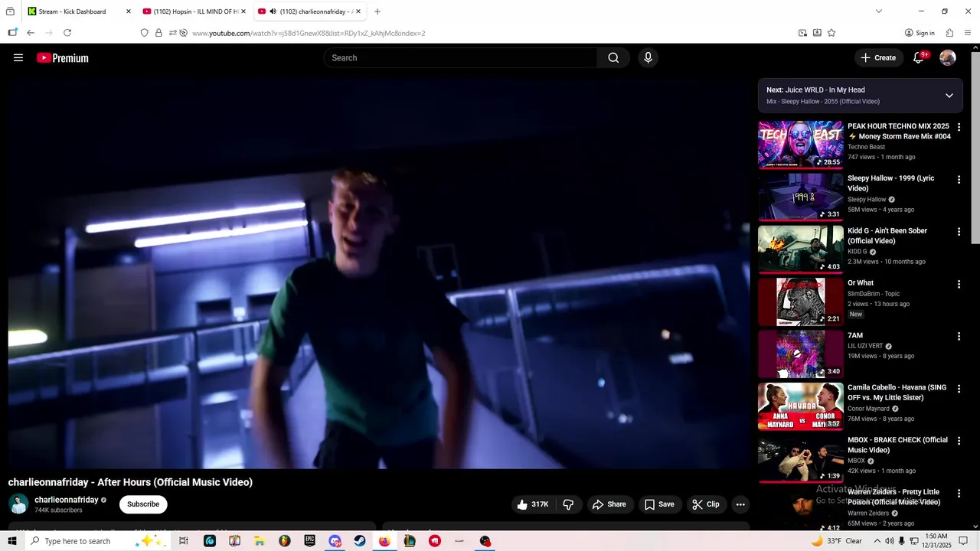Click the Windows Start button
This screenshot has height=551, width=980.
pyautogui.click(x=12, y=541)
